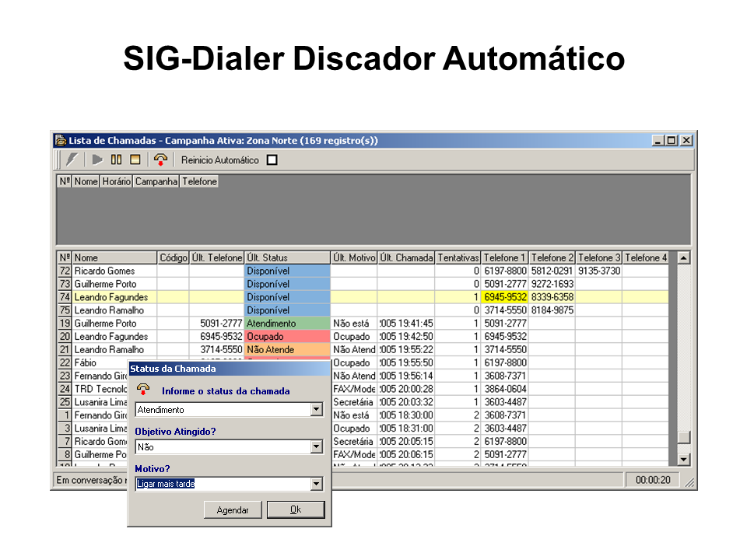Click the Telefone 1 column header
The image size is (747, 560).
[504, 257]
